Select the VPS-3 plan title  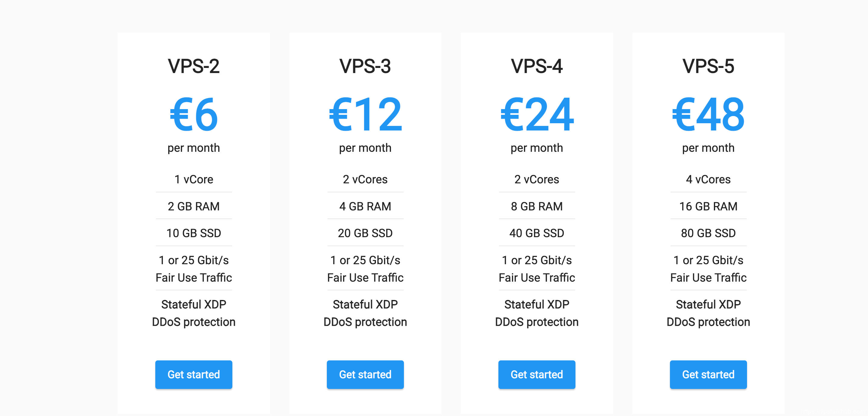(365, 66)
